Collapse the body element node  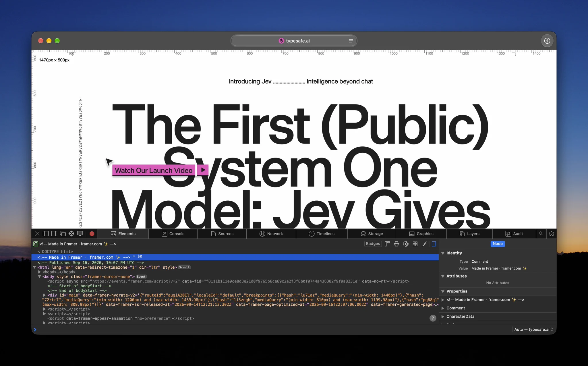[40, 277]
